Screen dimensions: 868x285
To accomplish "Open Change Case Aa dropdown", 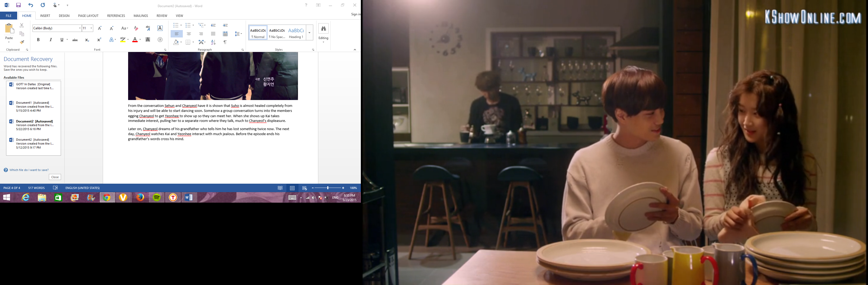I will click(x=125, y=28).
